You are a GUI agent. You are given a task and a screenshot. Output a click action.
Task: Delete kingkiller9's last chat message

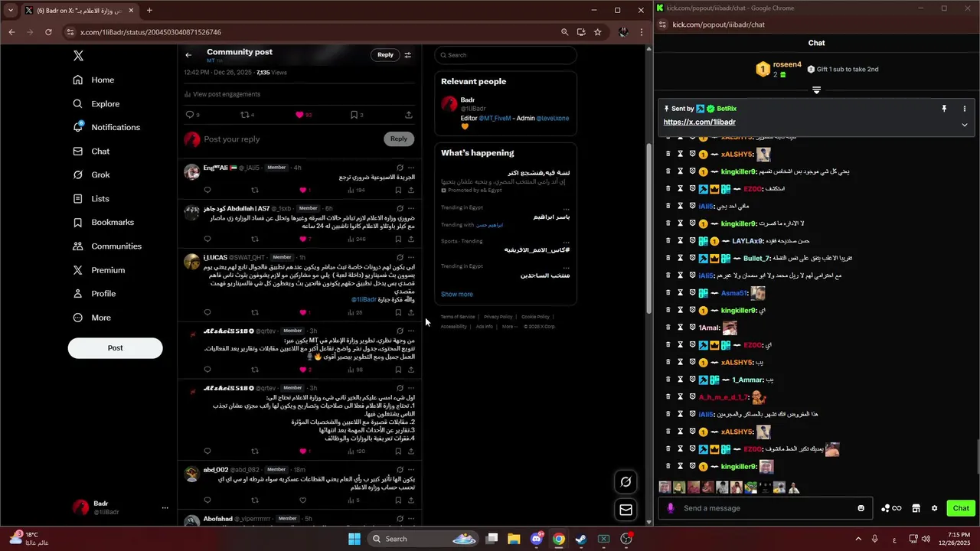coord(668,466)
